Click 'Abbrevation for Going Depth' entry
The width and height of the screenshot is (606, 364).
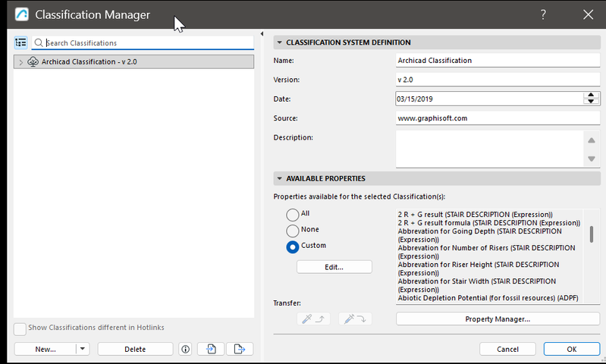479,235
